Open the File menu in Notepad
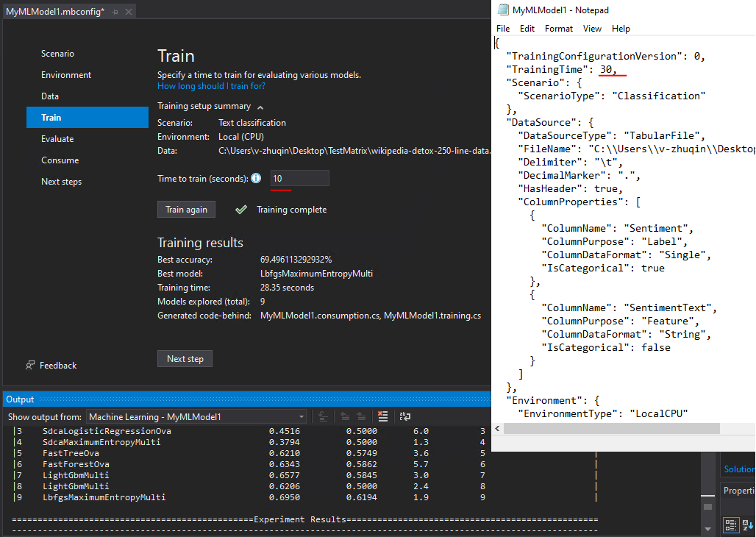 tap(503, 29)
